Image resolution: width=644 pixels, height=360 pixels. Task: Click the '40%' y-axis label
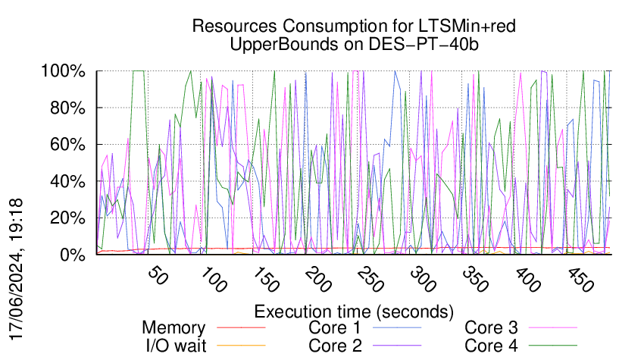(67, 181)
